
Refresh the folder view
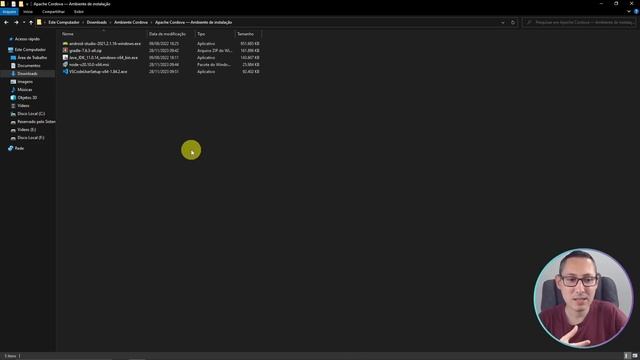coord(513,22)
